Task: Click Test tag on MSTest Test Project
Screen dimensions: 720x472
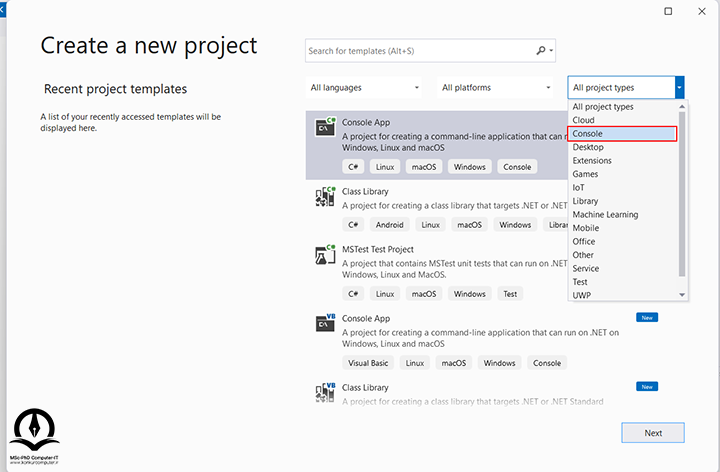Action: pos(510,294)
